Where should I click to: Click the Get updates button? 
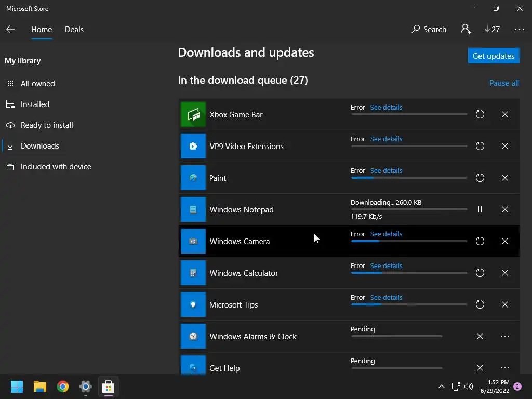pos(494,56)
